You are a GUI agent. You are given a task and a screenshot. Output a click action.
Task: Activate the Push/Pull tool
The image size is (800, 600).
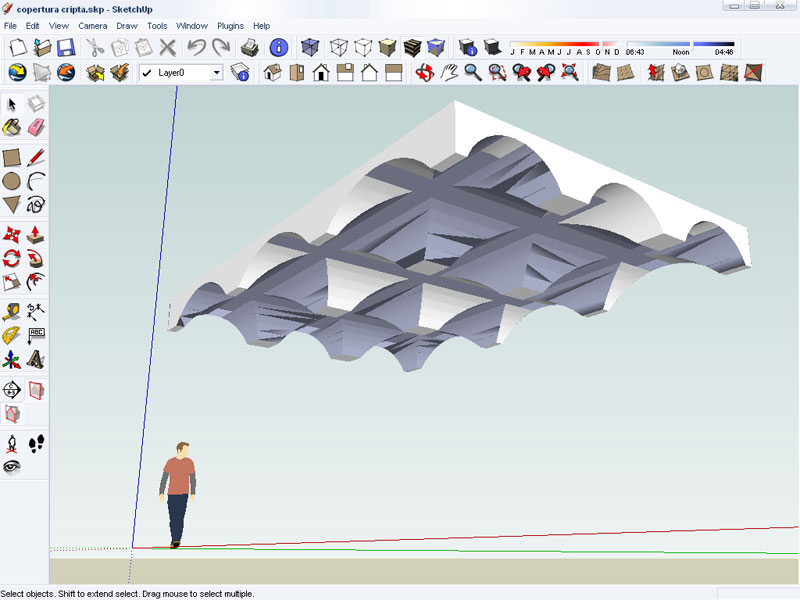tap(36, 235)
